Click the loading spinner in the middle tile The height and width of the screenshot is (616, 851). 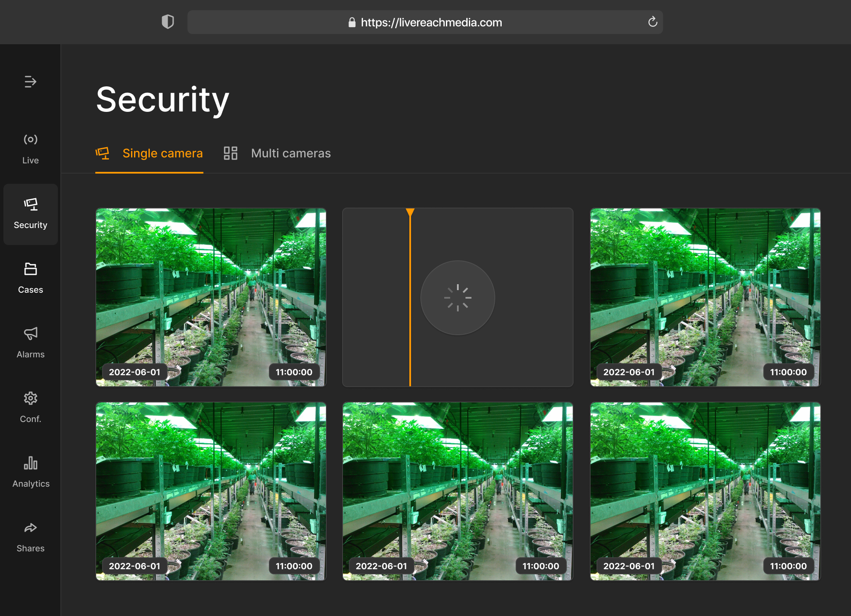click(458, 298)
